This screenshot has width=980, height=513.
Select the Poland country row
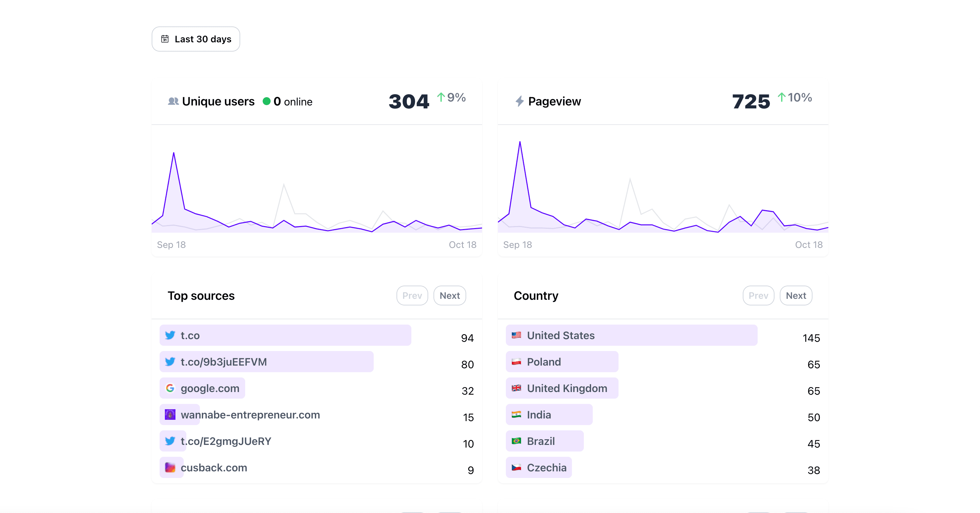pyautogui.click(x=544, y=362)
